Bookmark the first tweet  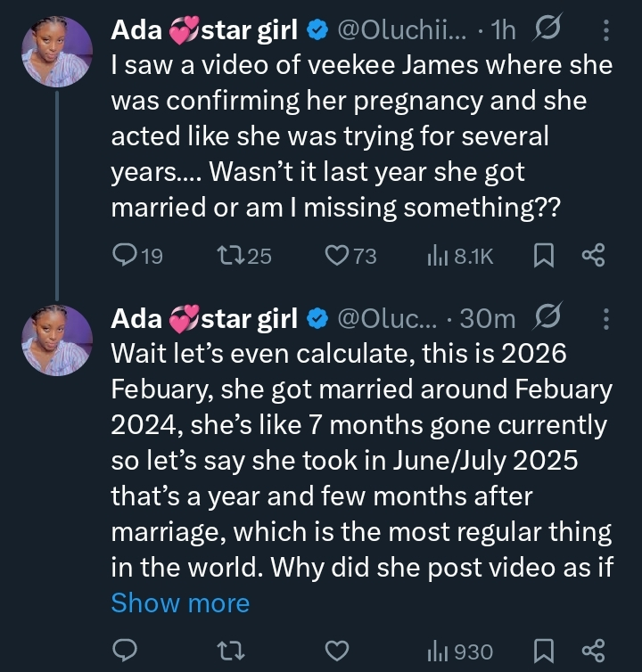[543, 257]
